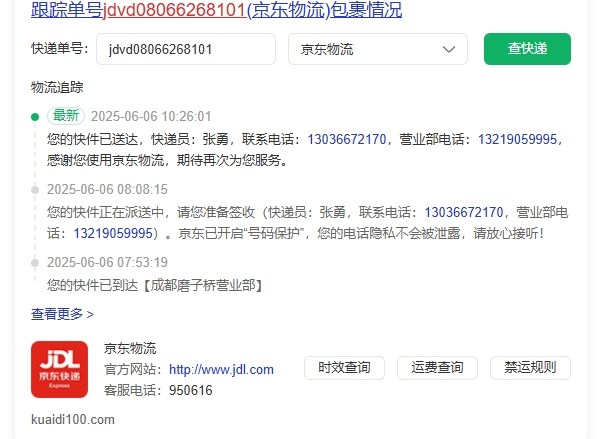Click the timestamp 2025-06-06 10:26:01
610x439 pixels.
151,116
